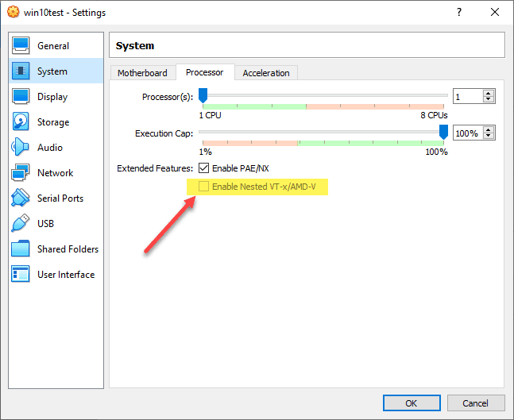This screenshot has width=514, height=420.
Task: Click the question mark help button
Action: [459, 12]
